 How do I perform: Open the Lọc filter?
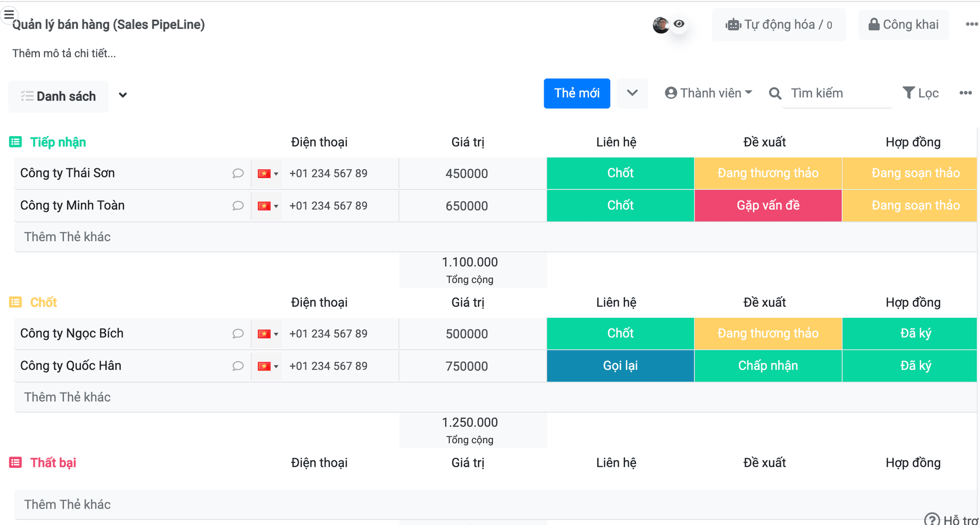(921, 93)
